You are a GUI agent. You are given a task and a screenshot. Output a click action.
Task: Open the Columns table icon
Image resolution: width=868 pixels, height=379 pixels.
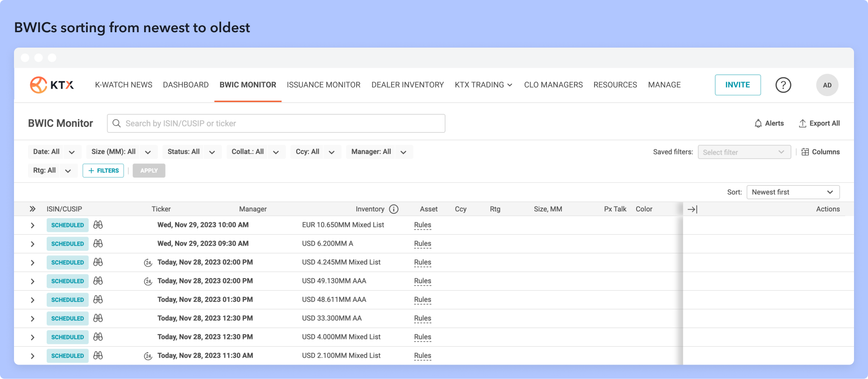[805, 152]
